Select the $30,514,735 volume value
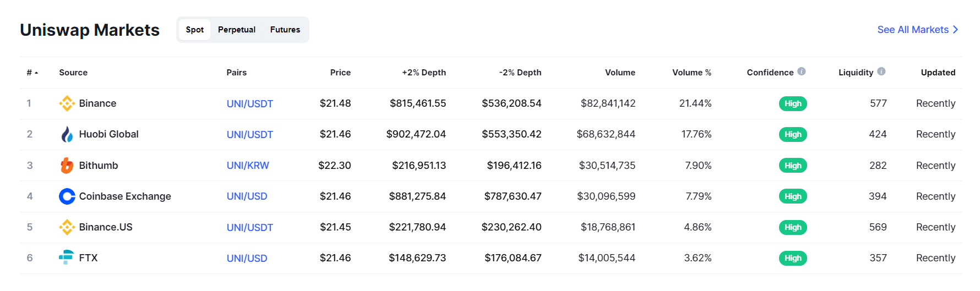The width and height of the screenshot is (980, 291). point(607,166)
